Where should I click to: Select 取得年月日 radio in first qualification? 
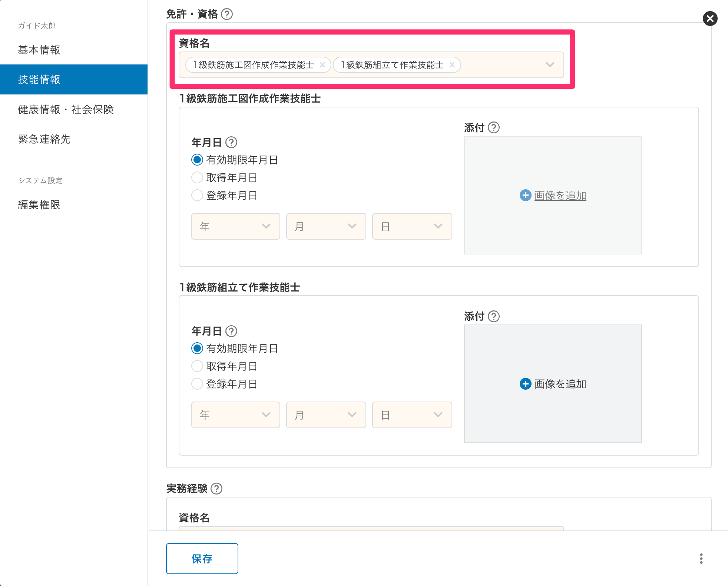pos(197,178)
